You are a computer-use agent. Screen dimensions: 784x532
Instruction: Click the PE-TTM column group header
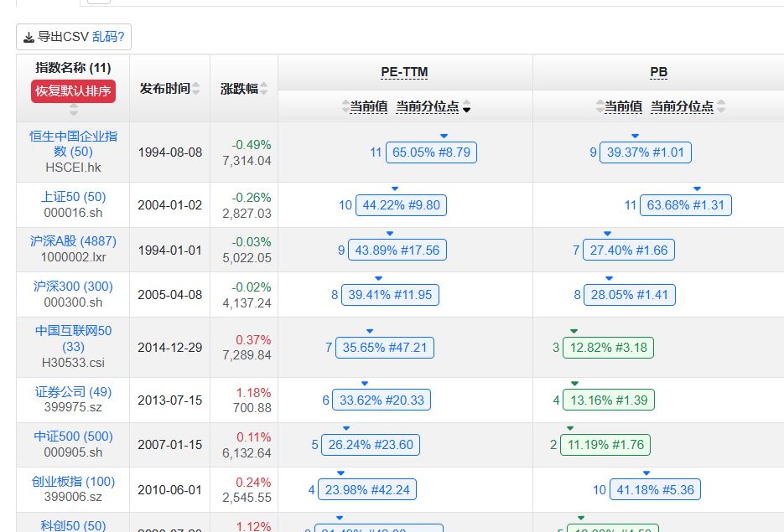(404, 72)
